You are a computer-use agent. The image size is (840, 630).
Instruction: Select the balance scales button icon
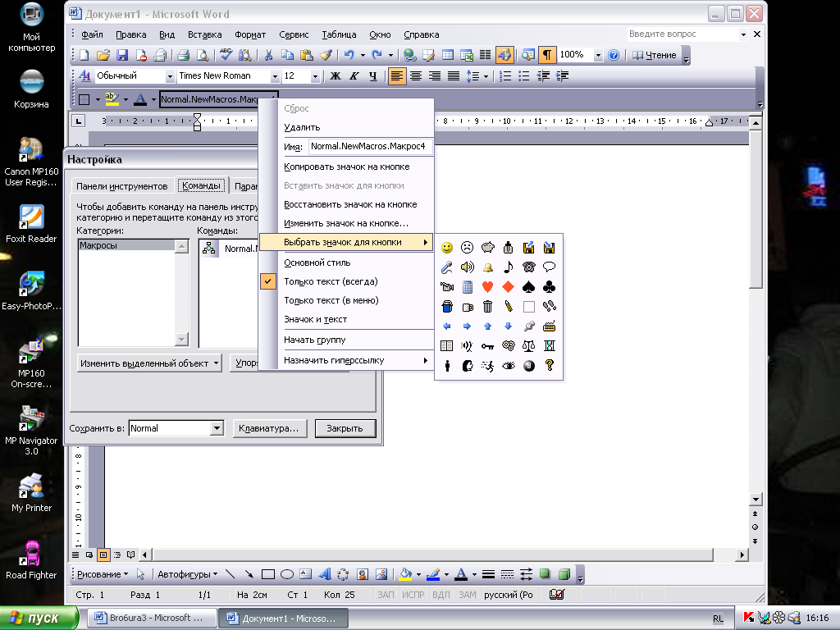[529, 346]
